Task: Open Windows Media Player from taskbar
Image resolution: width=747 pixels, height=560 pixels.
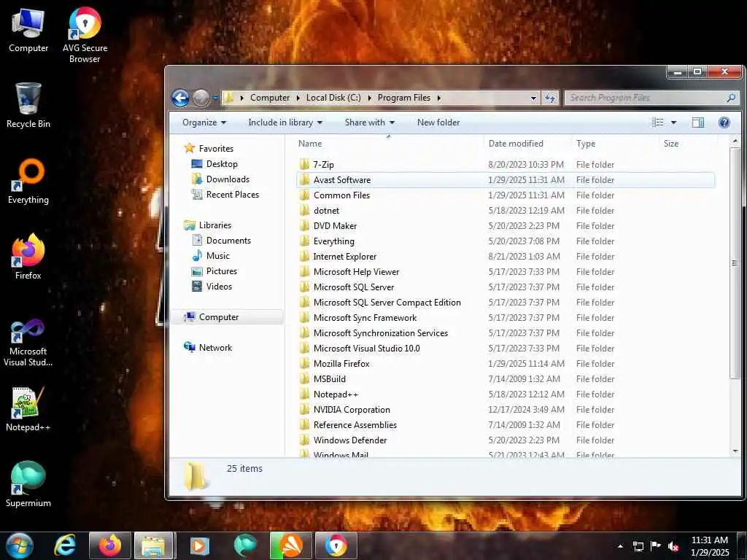Action: 200,545
